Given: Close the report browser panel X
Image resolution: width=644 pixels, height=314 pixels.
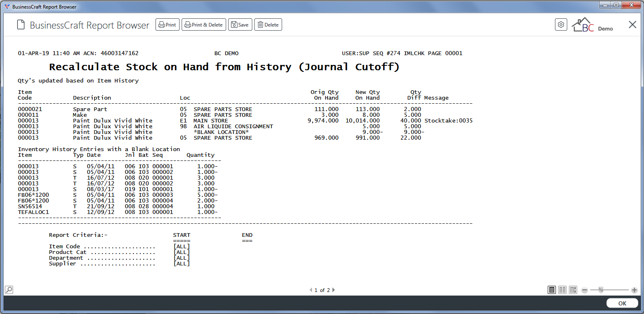Looking at the screenshot, I should 632,24.
